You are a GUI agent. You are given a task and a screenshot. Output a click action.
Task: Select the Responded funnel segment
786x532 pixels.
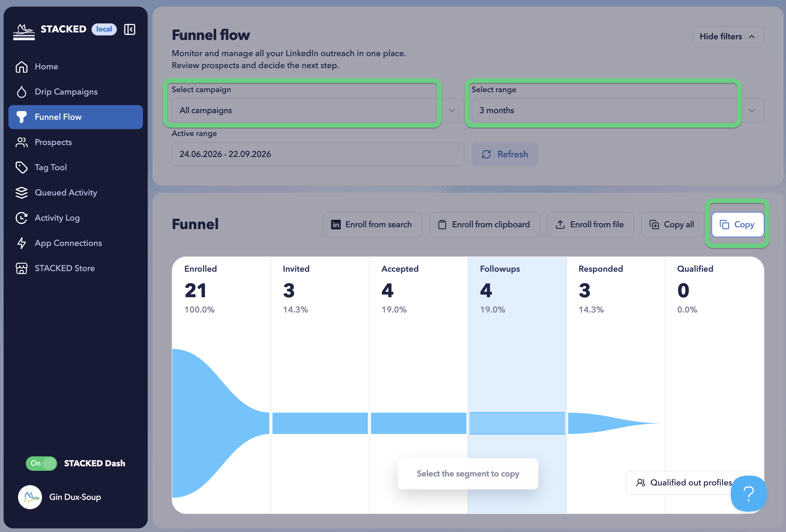[x=616, y=385]
